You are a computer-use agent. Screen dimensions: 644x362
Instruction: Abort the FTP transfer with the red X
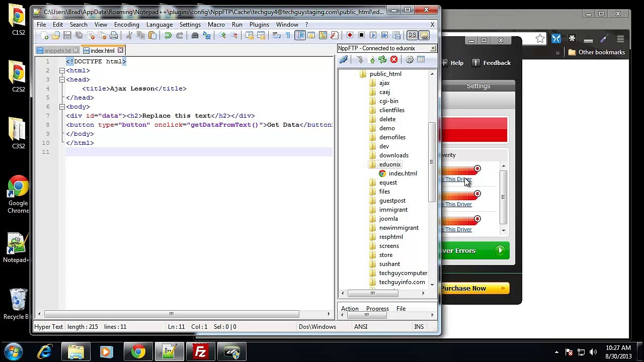(x=394, y=60)
